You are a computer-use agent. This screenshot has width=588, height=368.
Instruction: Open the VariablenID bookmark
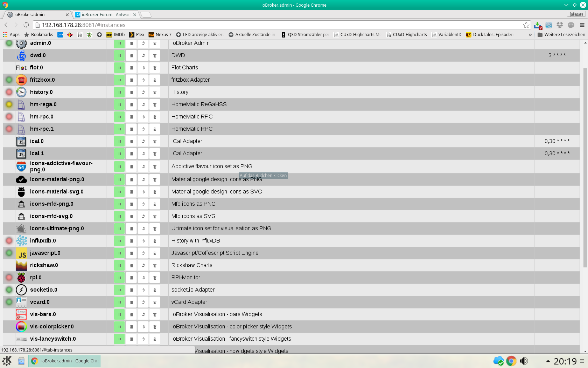coord(447,34)
